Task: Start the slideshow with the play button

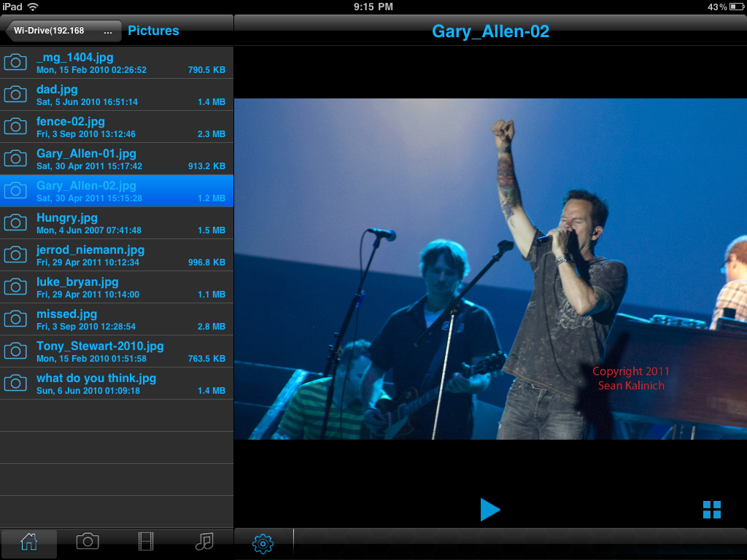Action: (x=489, y=510)
